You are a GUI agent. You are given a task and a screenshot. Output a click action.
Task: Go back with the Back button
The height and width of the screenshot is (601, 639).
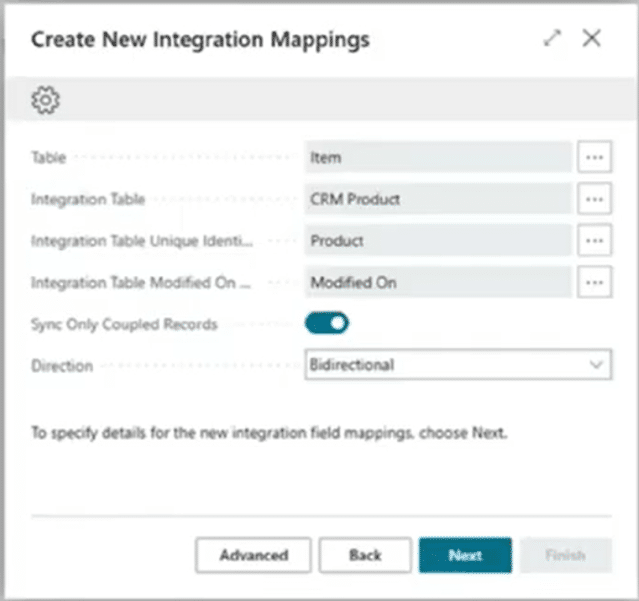pyautogui.click(x=365, y=555)
